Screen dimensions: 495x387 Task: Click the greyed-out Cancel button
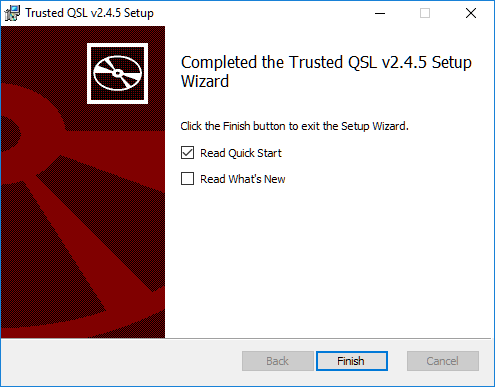[x=443, y=361]
